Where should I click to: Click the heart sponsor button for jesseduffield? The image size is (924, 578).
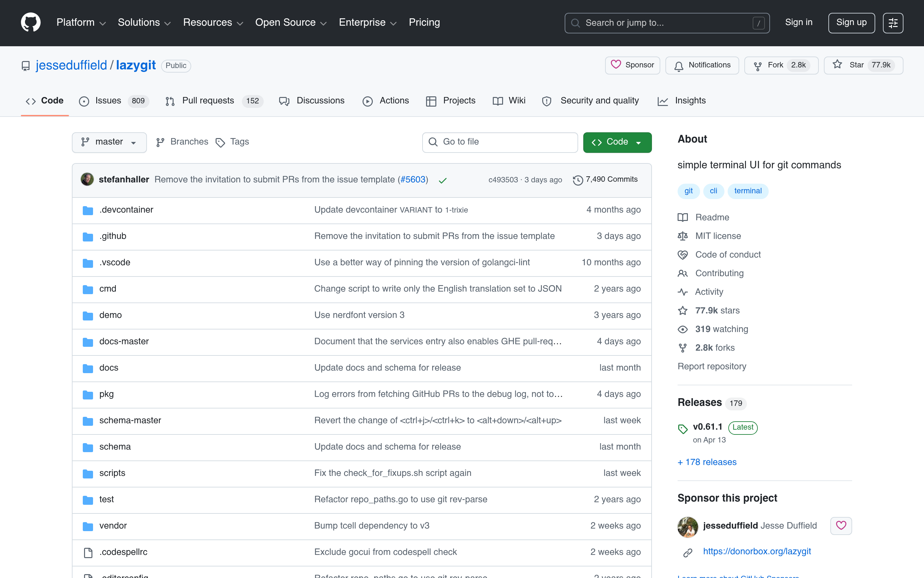click(x=841, y=526)
